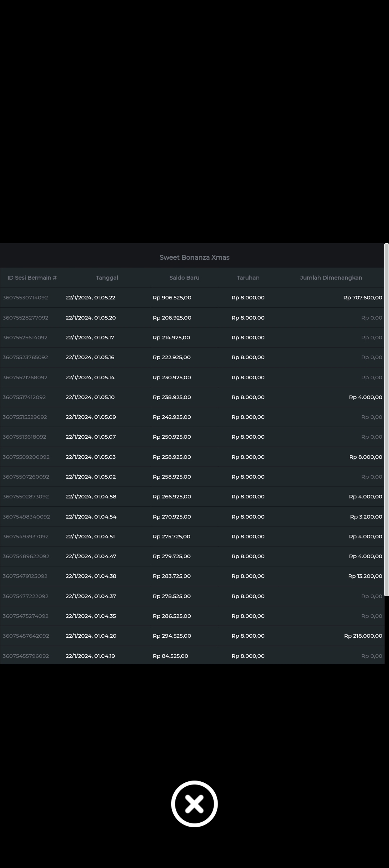Image resolution: width=389 pixels, height=868 pixels.
Task: Select session ID 36075509200092
Action: 26,457
